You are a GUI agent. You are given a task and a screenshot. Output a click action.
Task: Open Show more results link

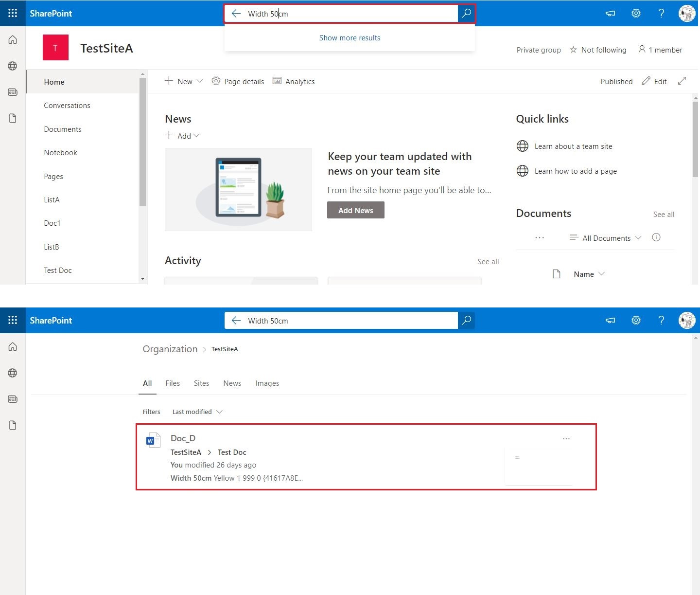pyautogui.click(x=350, y=37)
